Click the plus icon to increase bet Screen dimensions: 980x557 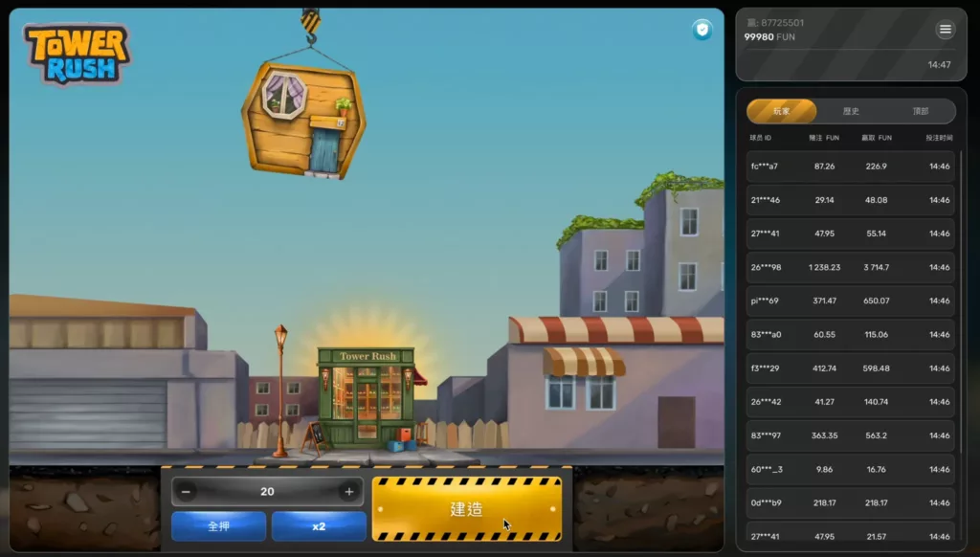pos(349,492)
